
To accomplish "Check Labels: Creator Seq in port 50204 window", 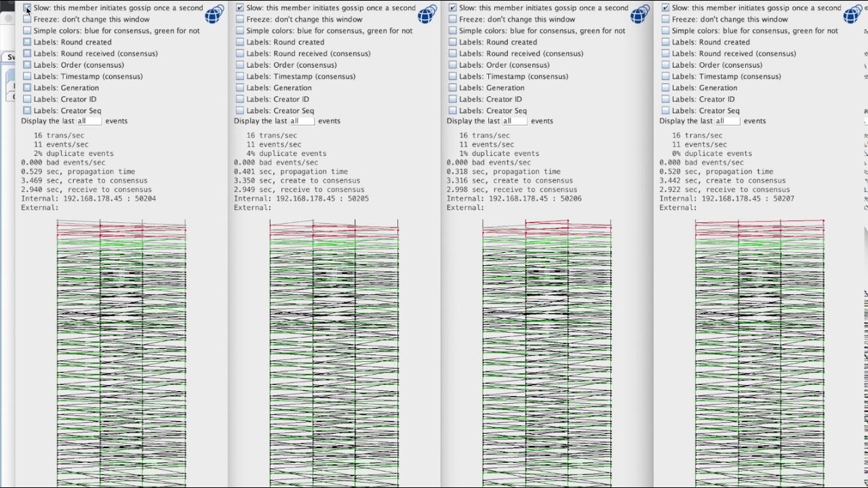I will (x=27, y=110).
